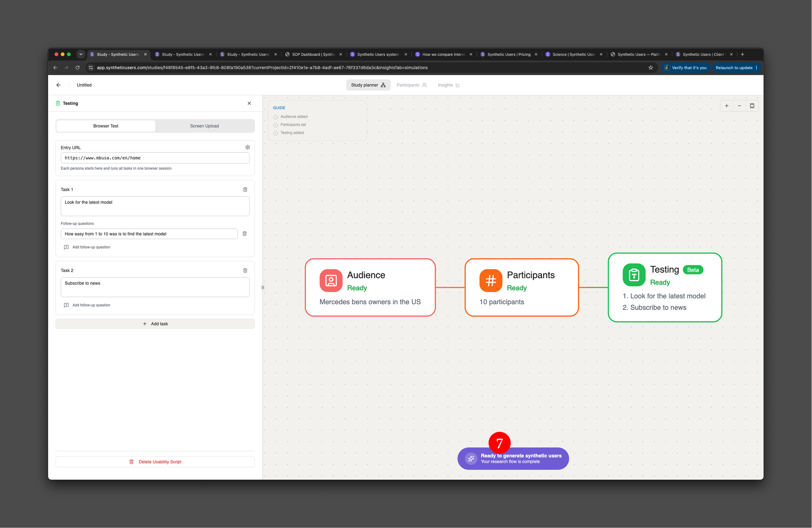Click the GUIDE heading
Image resolution: width=812 pixels, height=528 pixels.
click(x=279, y=108)
